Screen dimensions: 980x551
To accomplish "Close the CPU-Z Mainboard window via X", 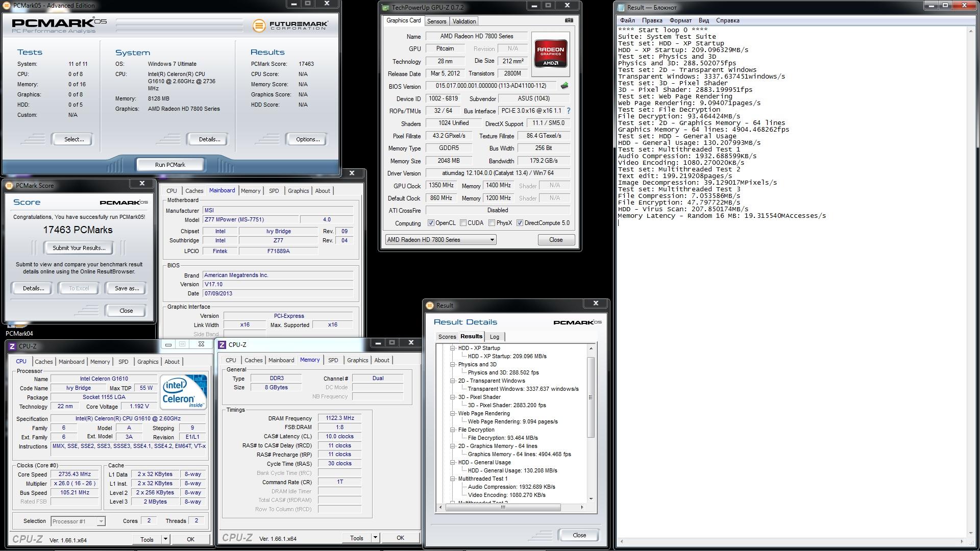I will pos(352,173).
